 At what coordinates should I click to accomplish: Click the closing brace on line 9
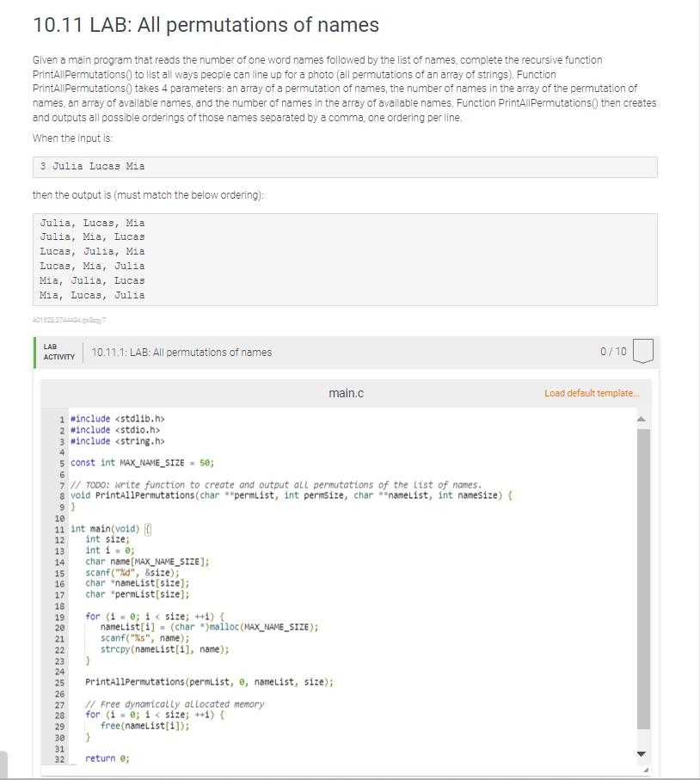point(73,507)
